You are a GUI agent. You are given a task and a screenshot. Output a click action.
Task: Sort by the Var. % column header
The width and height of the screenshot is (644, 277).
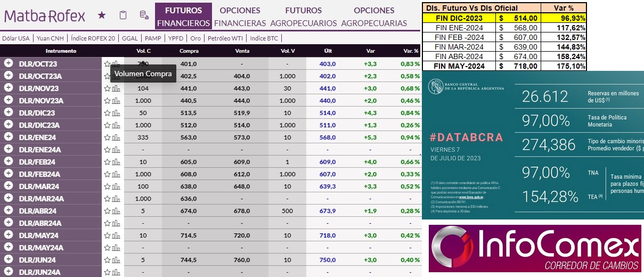411,51
